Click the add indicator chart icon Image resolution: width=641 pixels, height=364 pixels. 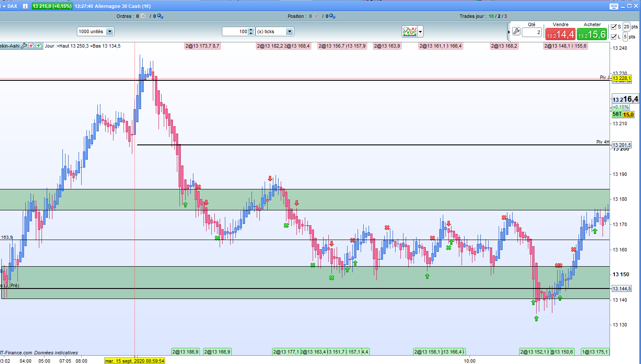click(x=410, y=31)
